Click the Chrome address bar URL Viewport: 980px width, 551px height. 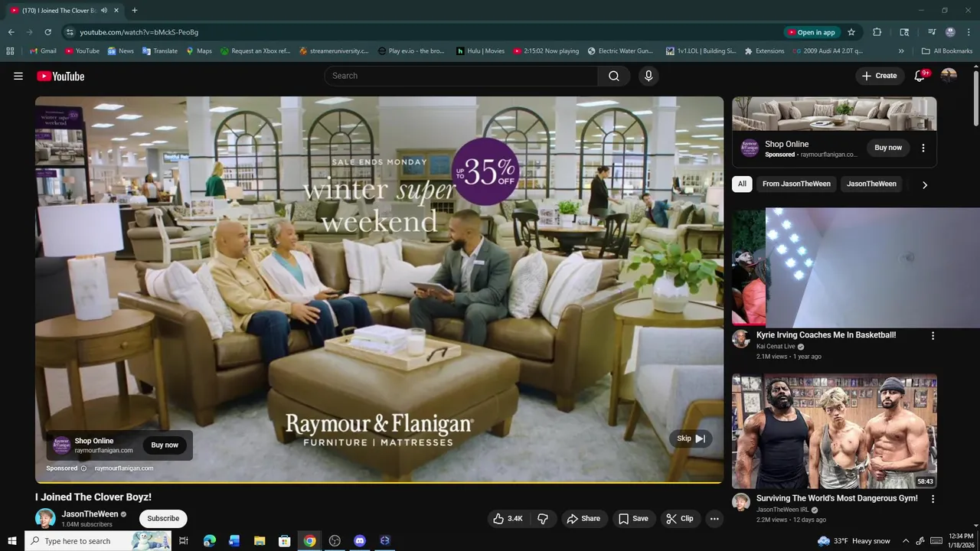(x=139, y=32)
